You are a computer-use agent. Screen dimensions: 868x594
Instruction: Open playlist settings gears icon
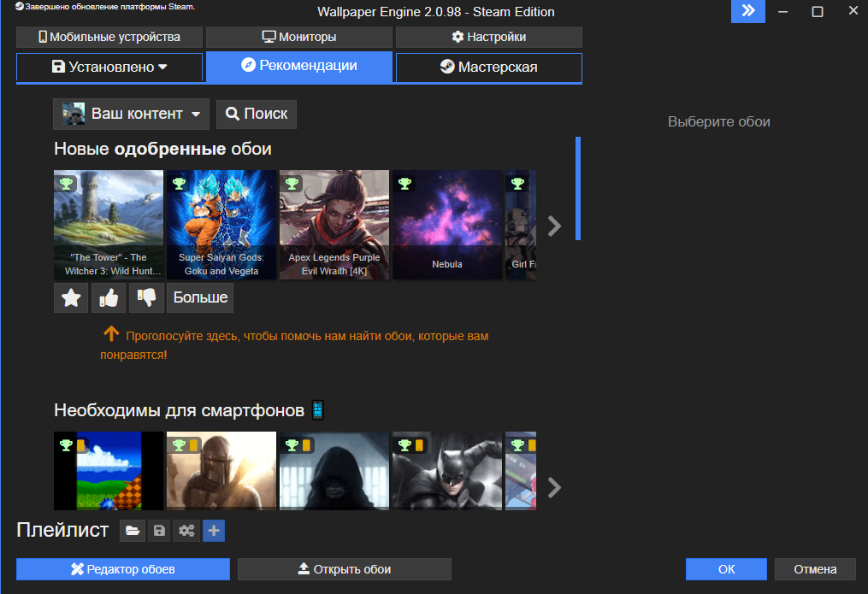[x=186, y=531]
